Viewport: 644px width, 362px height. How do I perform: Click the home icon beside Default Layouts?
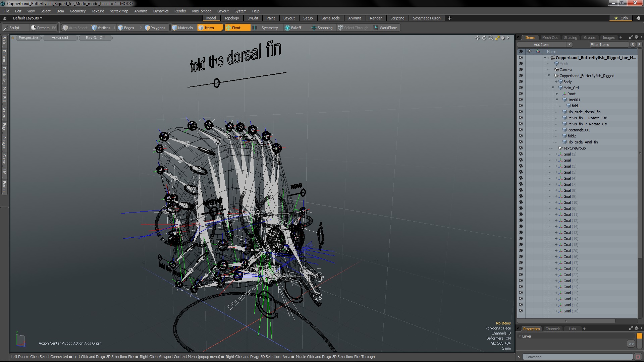click(x=5, y=18)
